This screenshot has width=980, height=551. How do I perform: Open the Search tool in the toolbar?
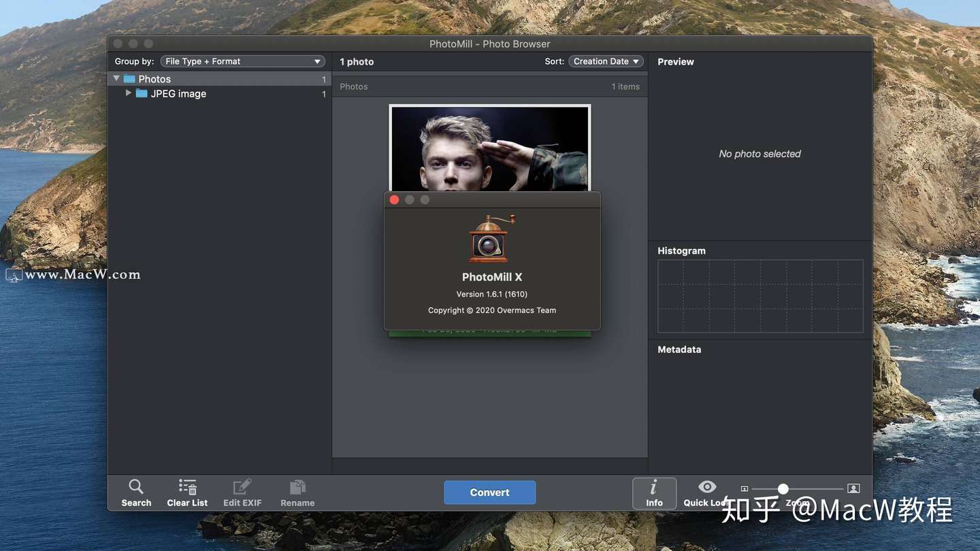pos(136,493)
